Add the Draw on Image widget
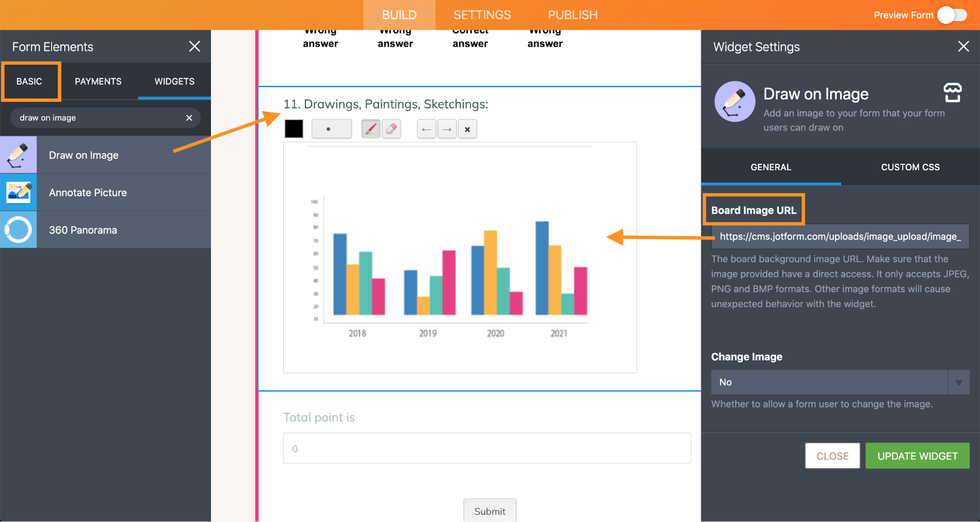 105,155
